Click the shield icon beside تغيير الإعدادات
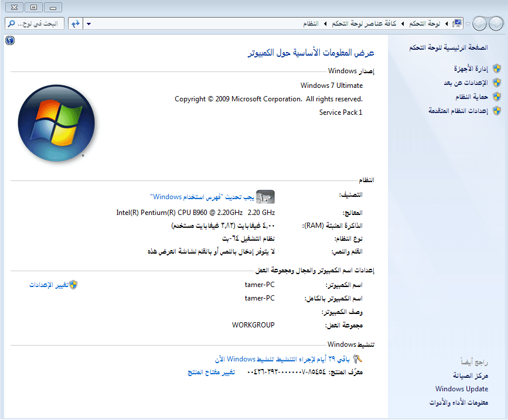The height and width of the screenshot is (420, 508). coord(73,285)
